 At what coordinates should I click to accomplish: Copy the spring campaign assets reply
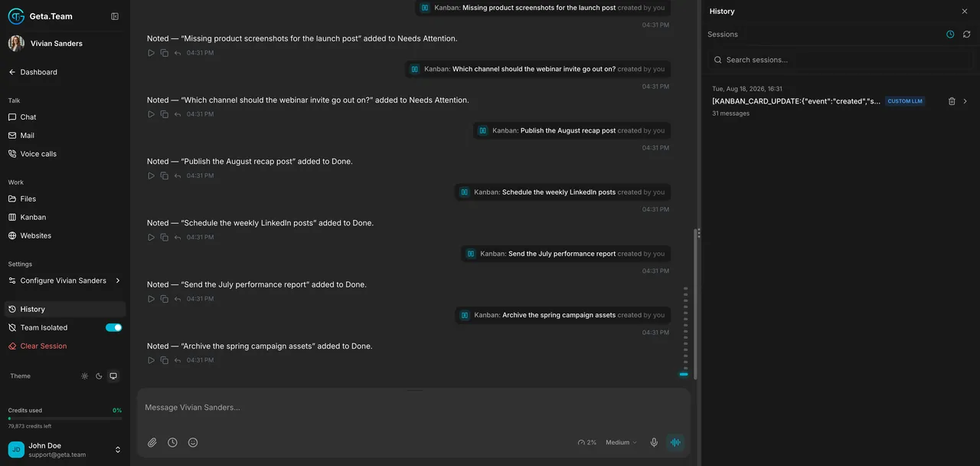click(x=164, y=360)
